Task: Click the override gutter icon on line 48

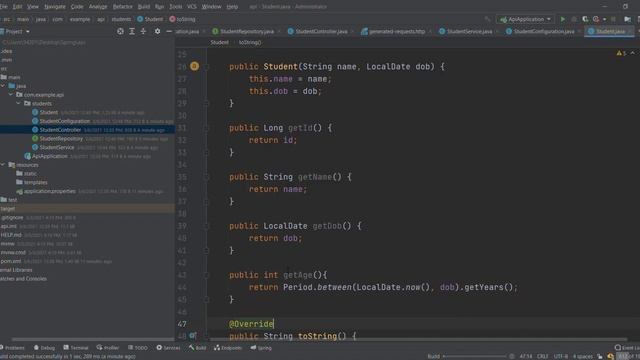Action: 193,336
